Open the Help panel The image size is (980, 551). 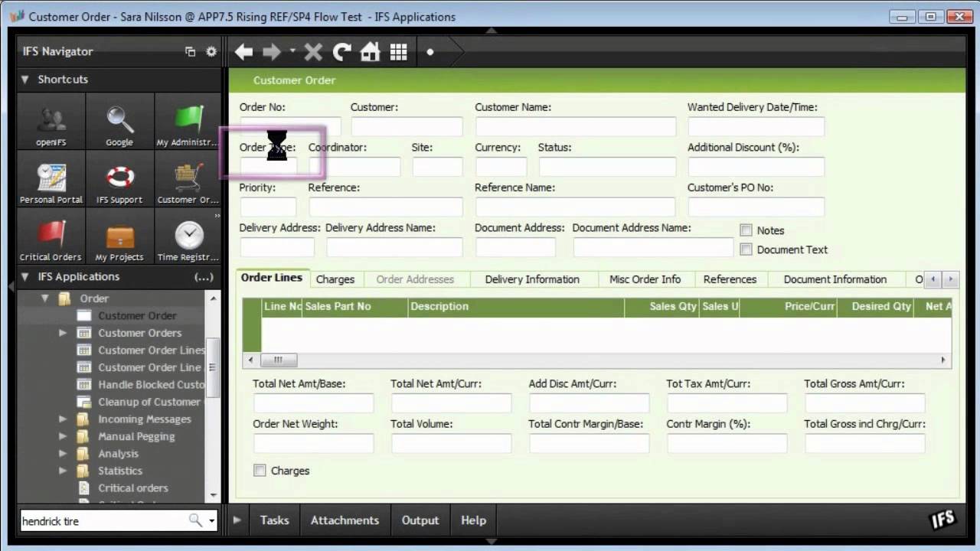tap(473, 520)
